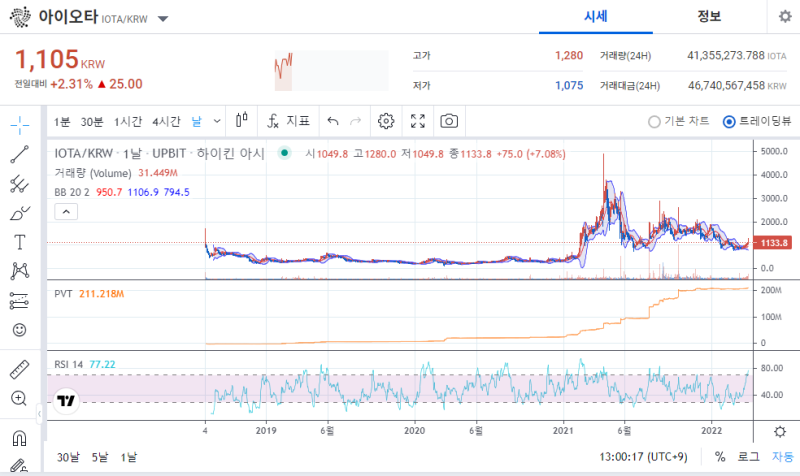
Task: Toggle auto (자동) scale
Action: (782, 457)
